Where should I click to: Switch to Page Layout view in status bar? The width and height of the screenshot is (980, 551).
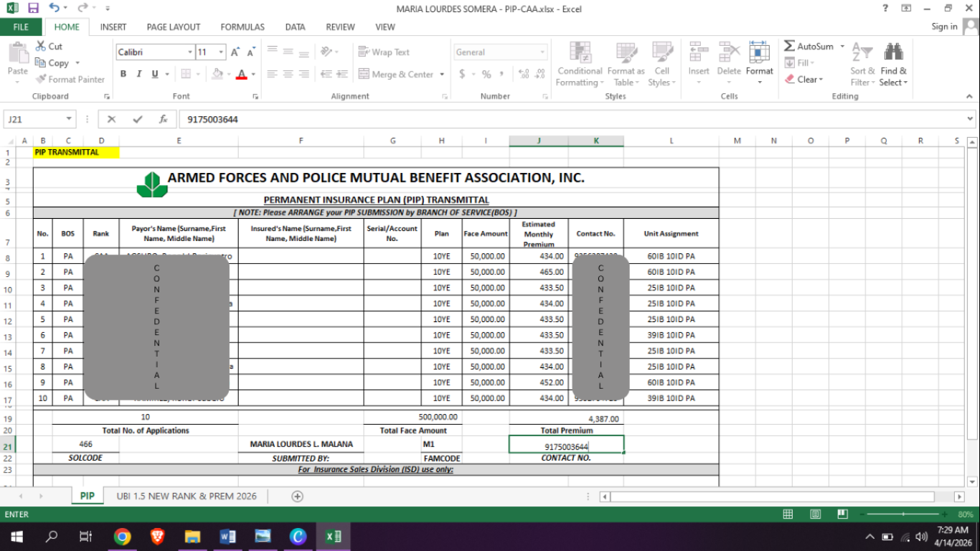[815, 514]
